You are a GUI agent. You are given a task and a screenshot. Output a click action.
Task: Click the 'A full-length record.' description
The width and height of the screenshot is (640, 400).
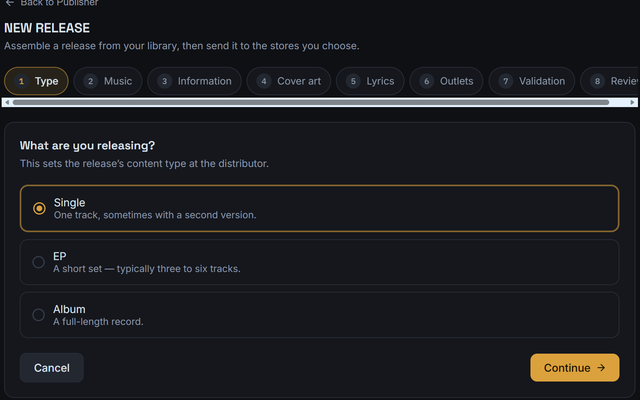(x=98, y=322)
